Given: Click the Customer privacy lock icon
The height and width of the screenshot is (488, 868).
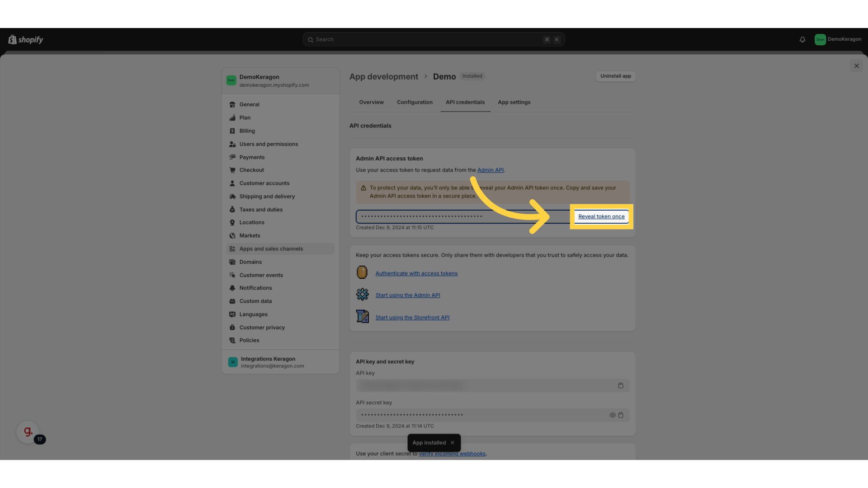Looking at the screenshot, I should click(232, 328).
